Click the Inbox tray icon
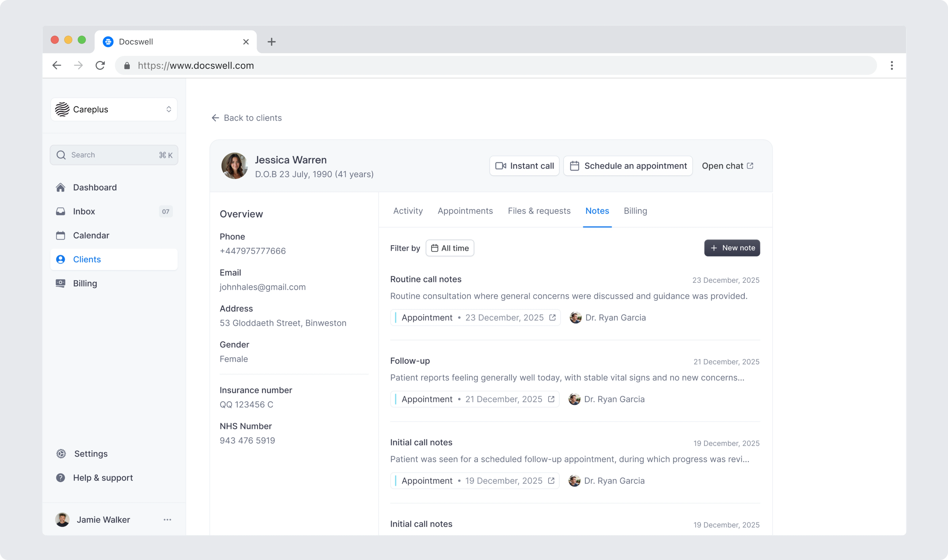 point(60,211)
